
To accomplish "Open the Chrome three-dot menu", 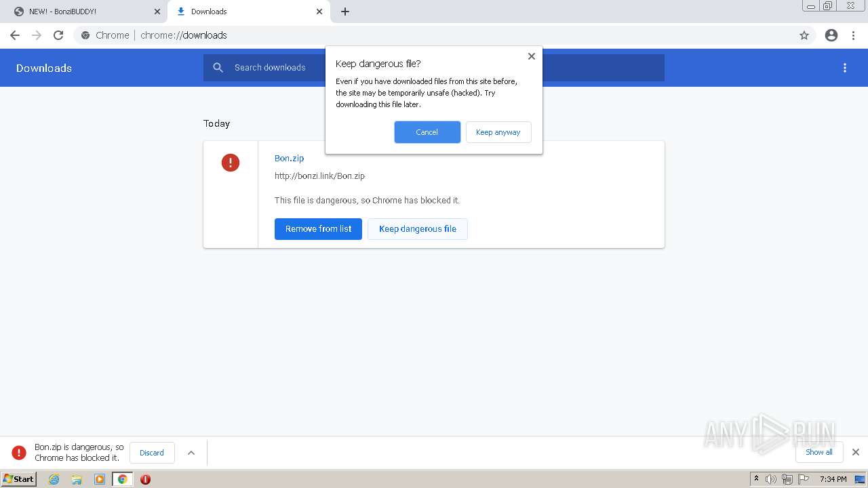I will click(x=854, y=35).
